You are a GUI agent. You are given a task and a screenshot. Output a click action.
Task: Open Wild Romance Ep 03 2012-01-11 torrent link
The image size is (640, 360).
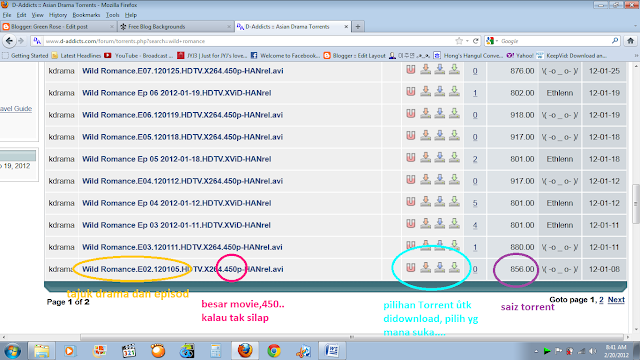(176, 225)
